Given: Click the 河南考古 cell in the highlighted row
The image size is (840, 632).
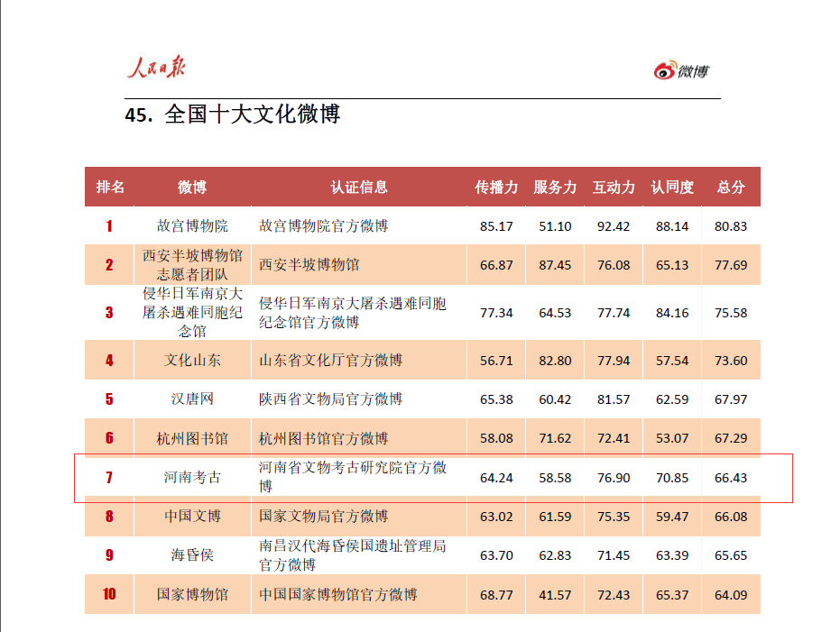Looking at the screenshot, I should tap(192, 478).
